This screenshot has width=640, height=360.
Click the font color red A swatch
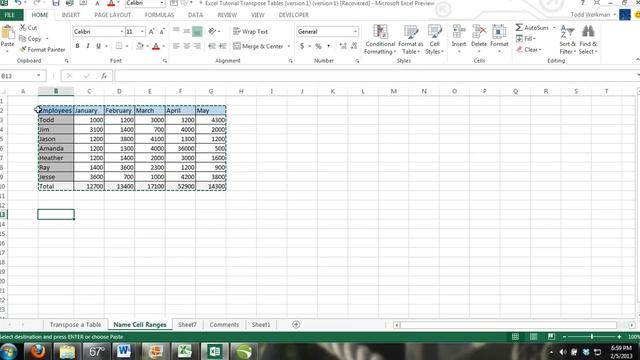click(156, 46)
